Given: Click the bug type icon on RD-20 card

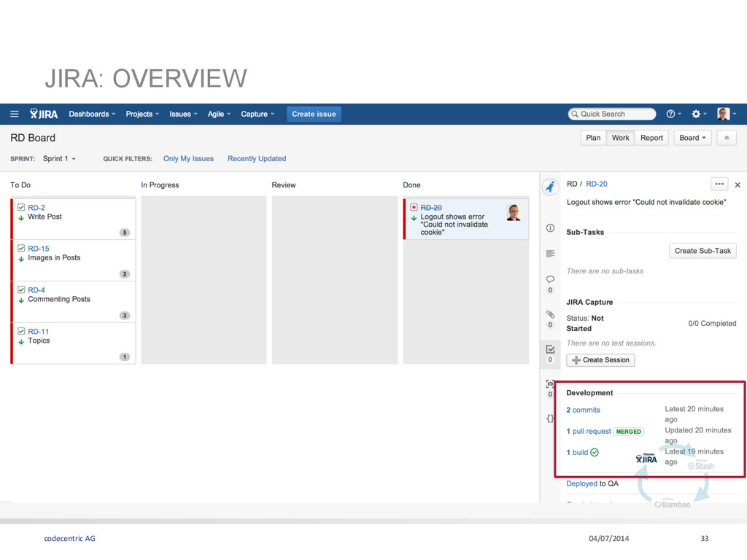Looking at the screenshot, I should click(x=414, y=208).
